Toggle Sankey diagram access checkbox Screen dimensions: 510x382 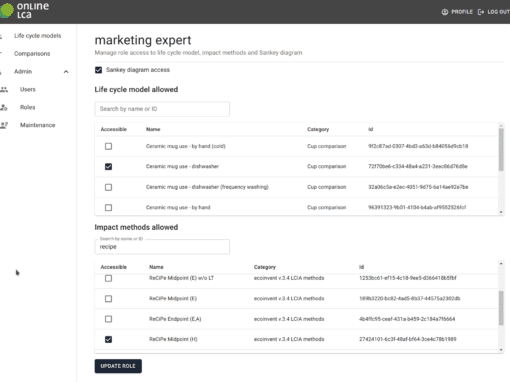pyautogui.click(x=98, y=70)
